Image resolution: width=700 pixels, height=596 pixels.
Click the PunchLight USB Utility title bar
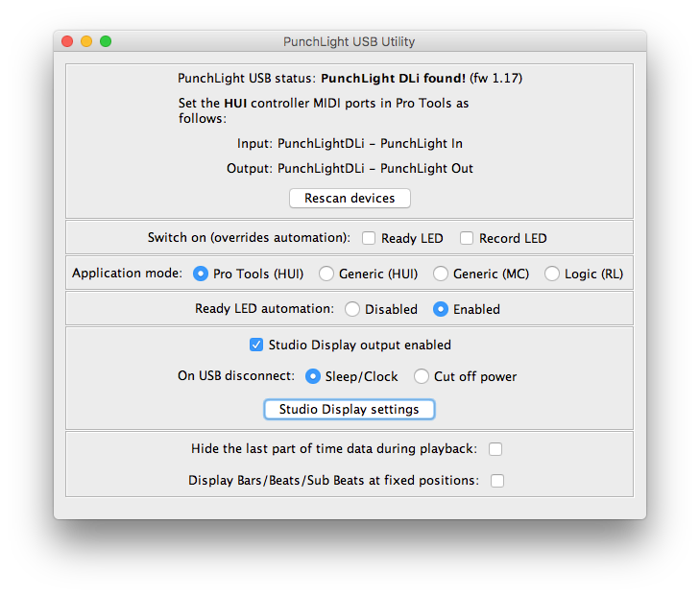(x=350, y=41)
